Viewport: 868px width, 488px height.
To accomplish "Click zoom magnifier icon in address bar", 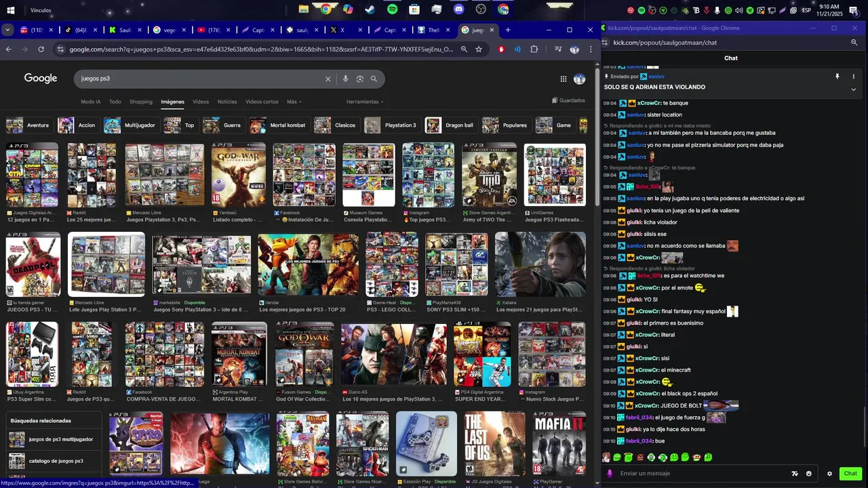I will point(464,49).
